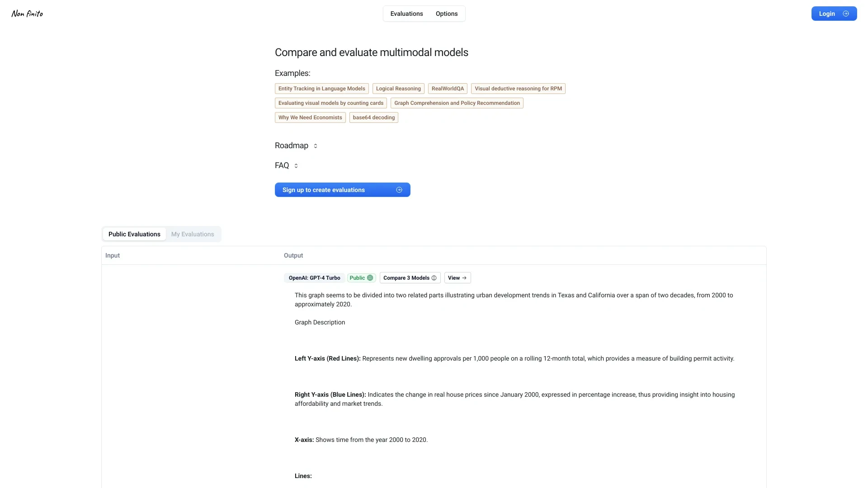Image resolution: width=868 pixels, height=488 pixels.
Task: Open the Evaluations menu item
Action: (406, 14)
